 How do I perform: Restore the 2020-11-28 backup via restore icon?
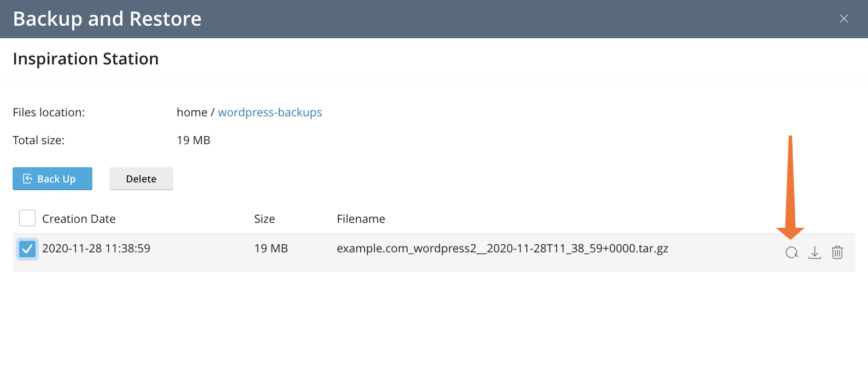(791, 252)
